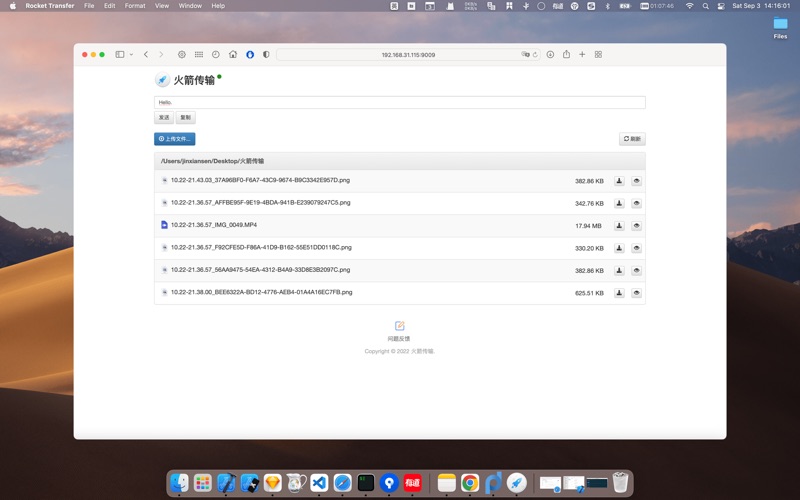Download the 56AA9475 png file

[x=619, y=270]
